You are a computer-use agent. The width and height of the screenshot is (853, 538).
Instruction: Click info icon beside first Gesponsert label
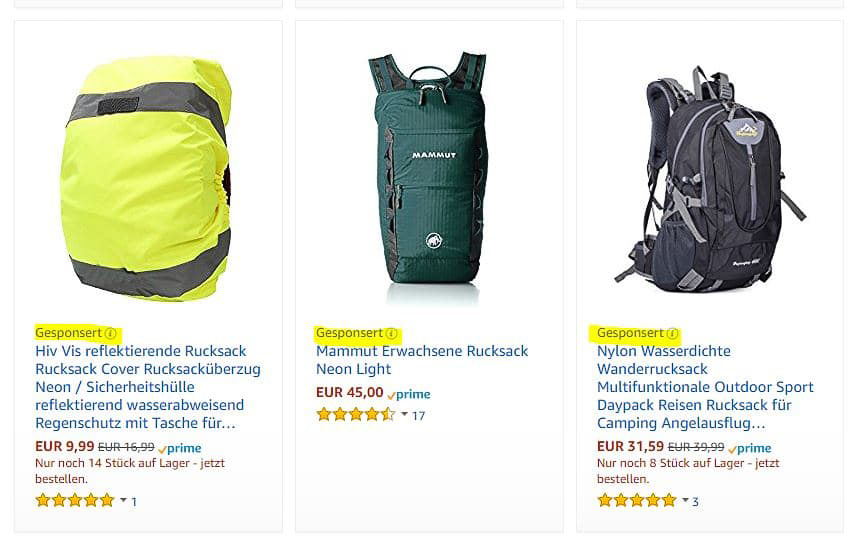[x=110, y=333]
